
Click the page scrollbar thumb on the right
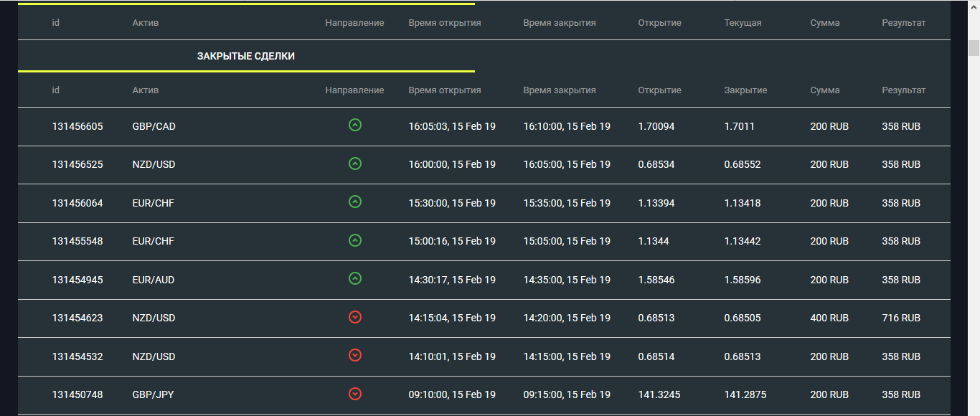pyautogui.click(x=974, y=47)
